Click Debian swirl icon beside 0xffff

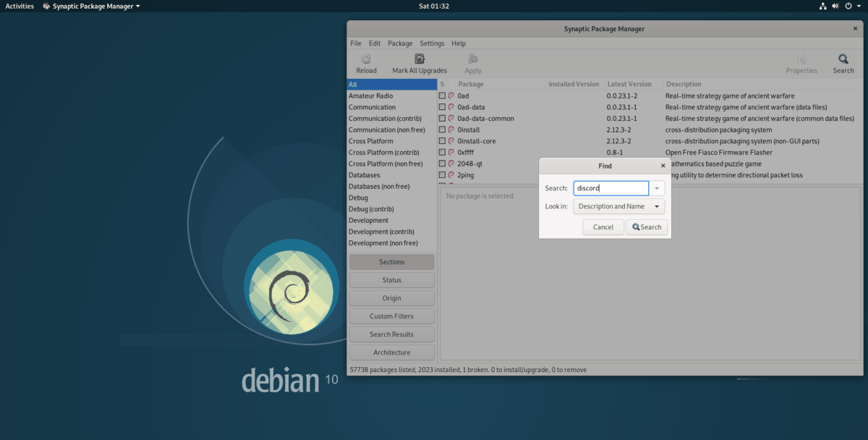click(451, 153)
